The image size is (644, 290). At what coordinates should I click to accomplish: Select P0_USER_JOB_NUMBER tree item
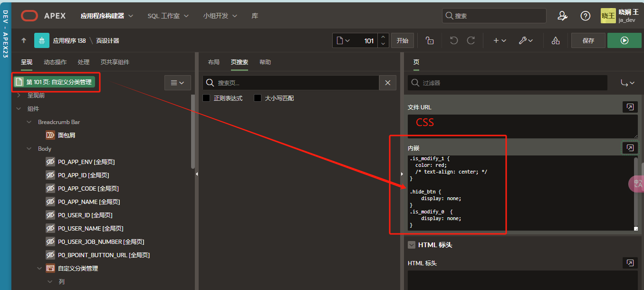coord(101,242)
